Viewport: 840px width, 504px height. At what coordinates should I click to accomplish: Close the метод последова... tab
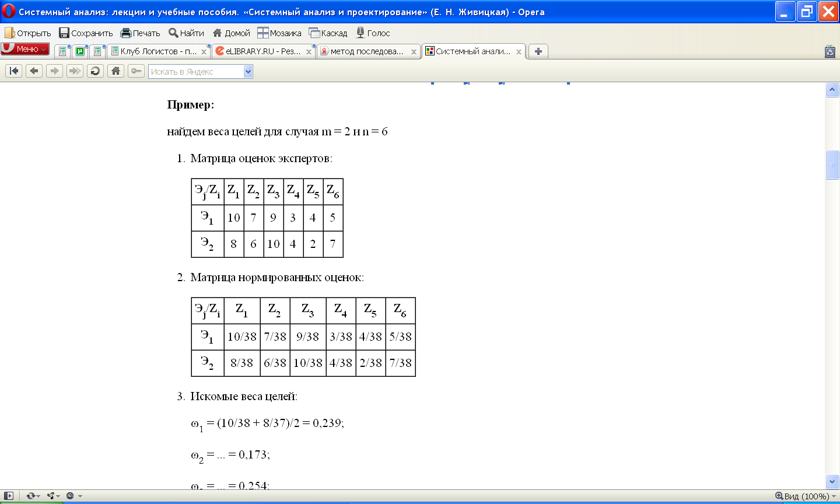(x=414, y=52)
